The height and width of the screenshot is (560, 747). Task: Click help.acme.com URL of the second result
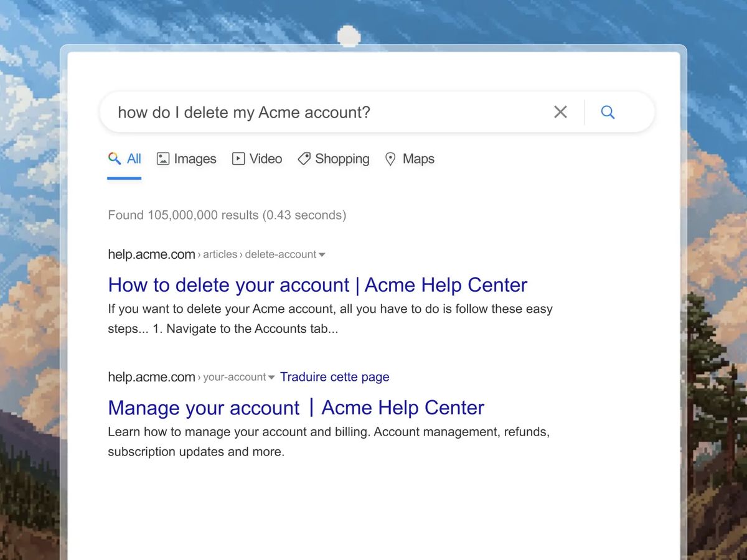[x=151, y=377]
